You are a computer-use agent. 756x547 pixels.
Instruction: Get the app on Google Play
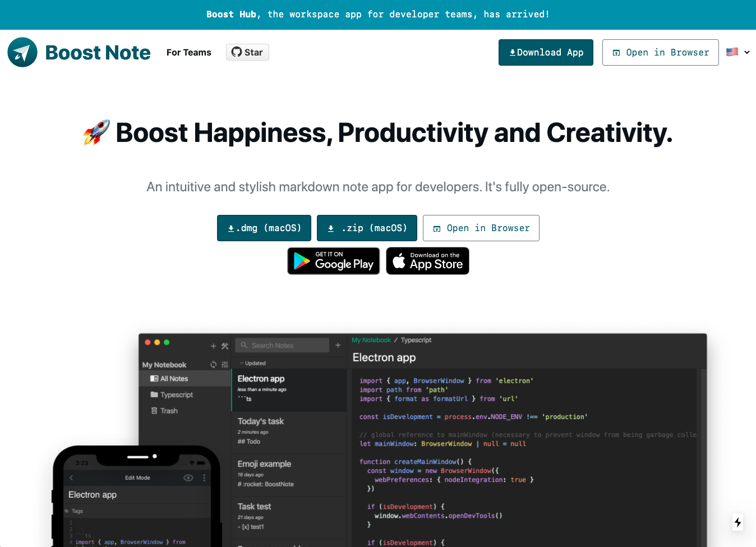click(334, 261)
